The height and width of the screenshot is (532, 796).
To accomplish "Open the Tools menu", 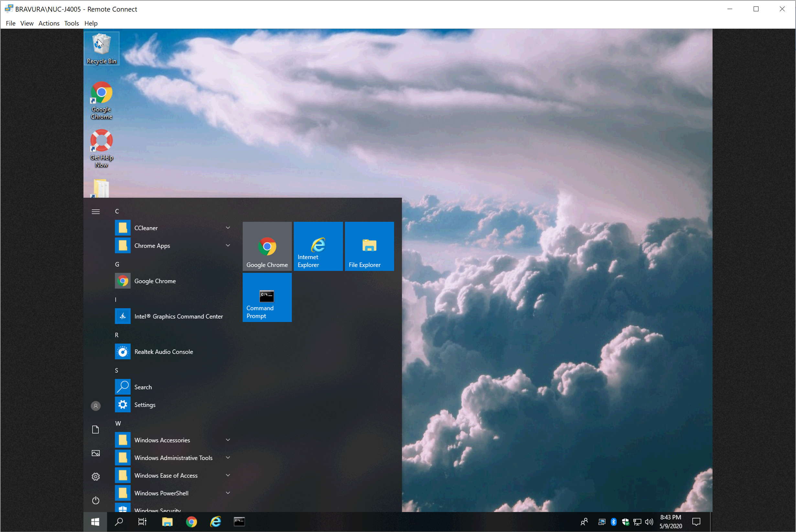I will [71, 23].
